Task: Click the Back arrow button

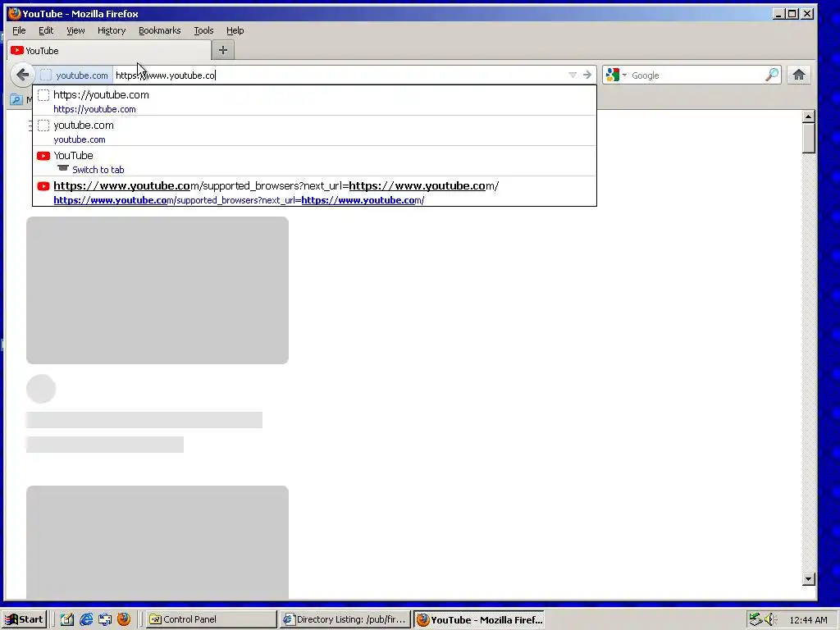Action: tap(22, 75)
